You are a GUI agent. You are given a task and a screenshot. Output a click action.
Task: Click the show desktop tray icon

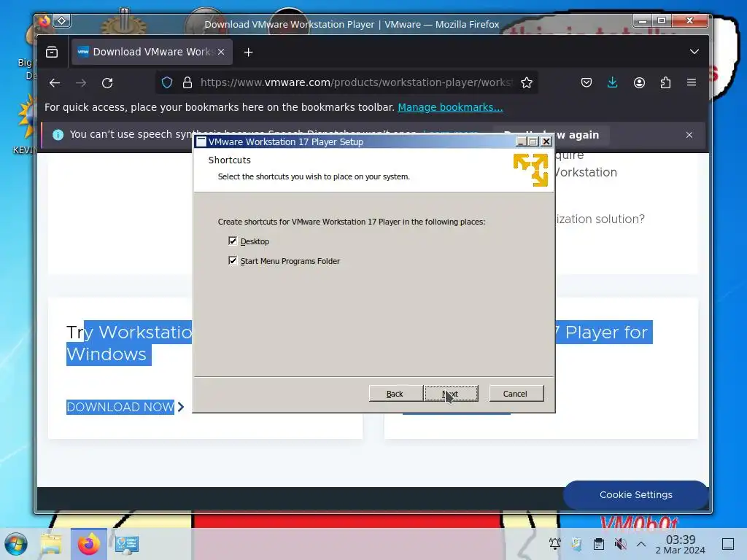click(x=728, y=544)
